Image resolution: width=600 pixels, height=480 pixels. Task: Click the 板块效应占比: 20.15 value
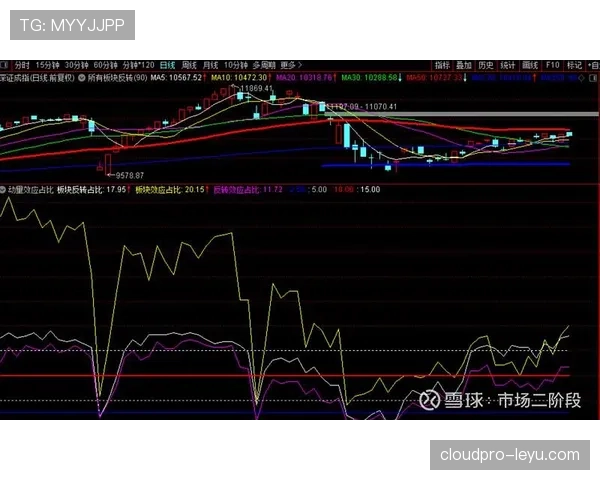point(170,189)
